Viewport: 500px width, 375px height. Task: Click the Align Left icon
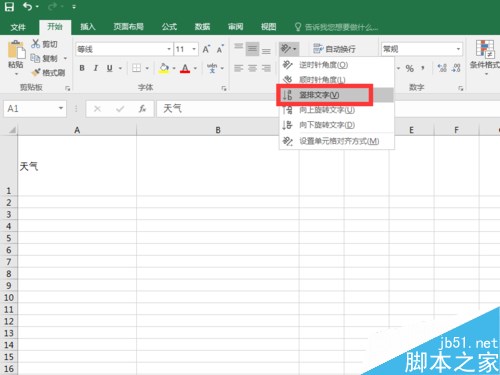238,68
